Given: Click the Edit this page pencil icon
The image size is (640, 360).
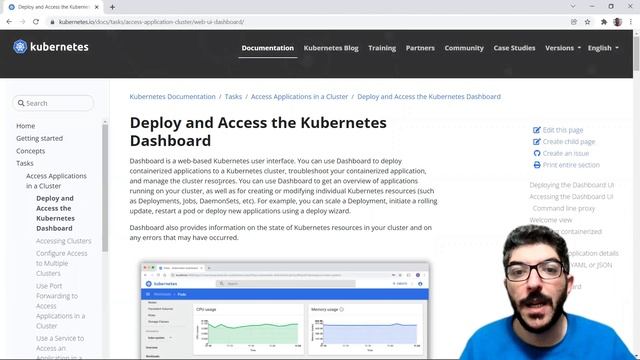Looking at the screenshot, I should tap(537, 130).
